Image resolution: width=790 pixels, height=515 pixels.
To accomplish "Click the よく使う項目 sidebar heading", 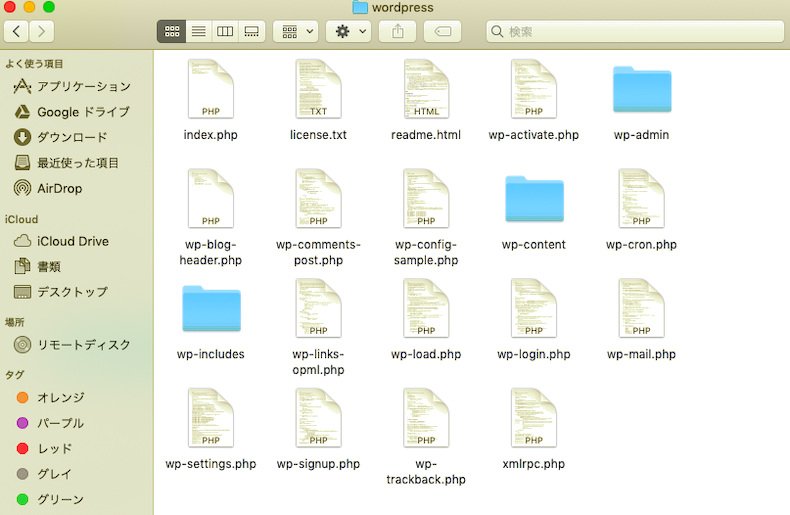I will pos(34,64).
